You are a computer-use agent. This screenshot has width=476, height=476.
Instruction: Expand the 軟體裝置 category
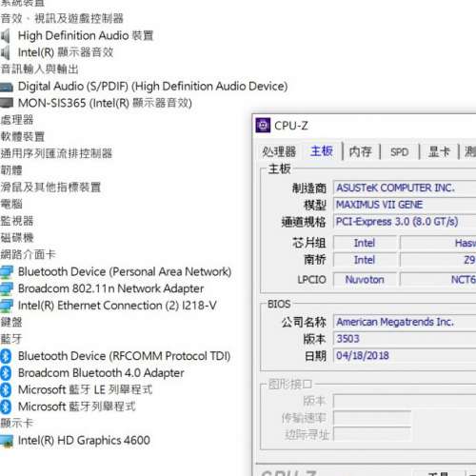click(23, 137)
